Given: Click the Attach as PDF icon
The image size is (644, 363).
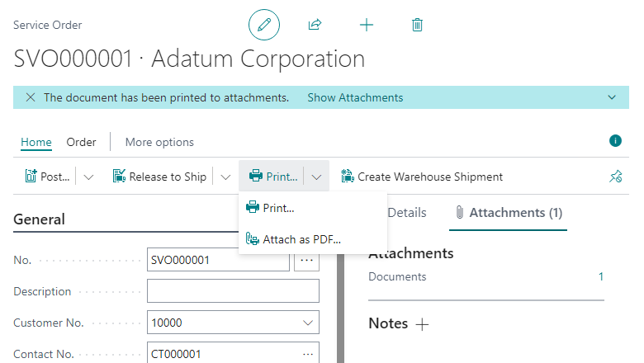Looking at the screenshot, I should 252,238.
